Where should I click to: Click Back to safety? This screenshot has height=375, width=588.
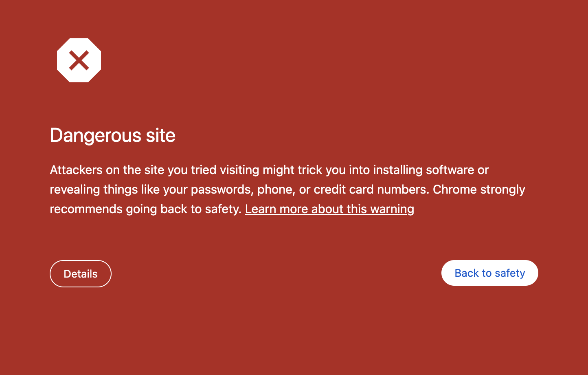pyautogui.click(x=489, y=273)
